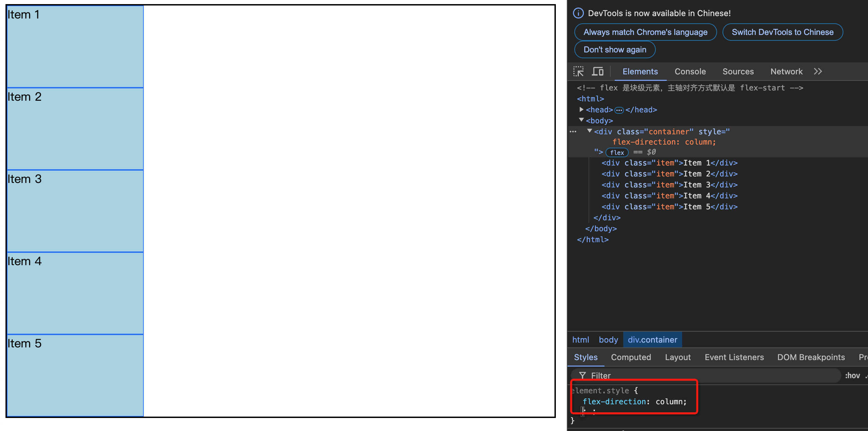Screen dimensions: 868x431
Task: Switch to the Console tab
Action: point(690,71)
